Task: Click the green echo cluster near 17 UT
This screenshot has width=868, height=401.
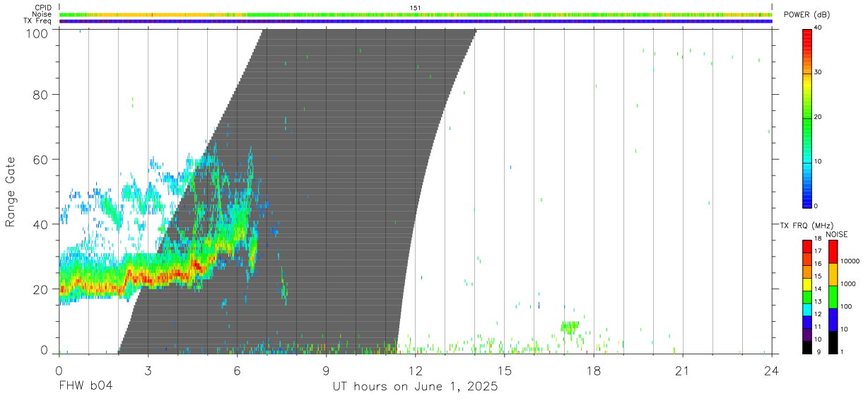Action: pyautogui.click(x=570, y=327)
